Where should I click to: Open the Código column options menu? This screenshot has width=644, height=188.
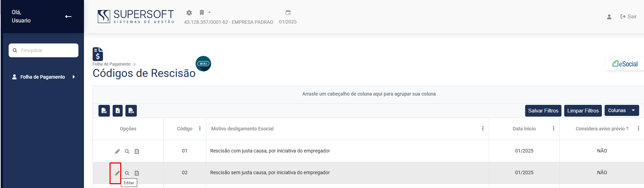tap(200, 128)
